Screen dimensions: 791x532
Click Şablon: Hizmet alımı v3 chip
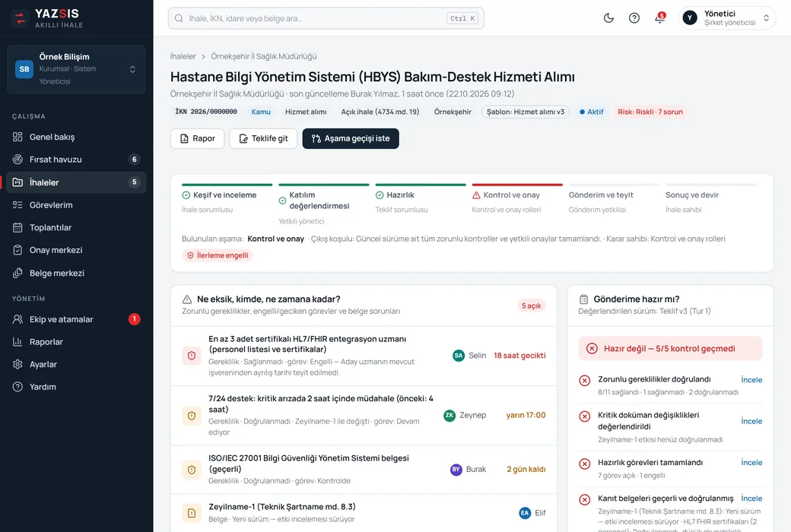526,112
